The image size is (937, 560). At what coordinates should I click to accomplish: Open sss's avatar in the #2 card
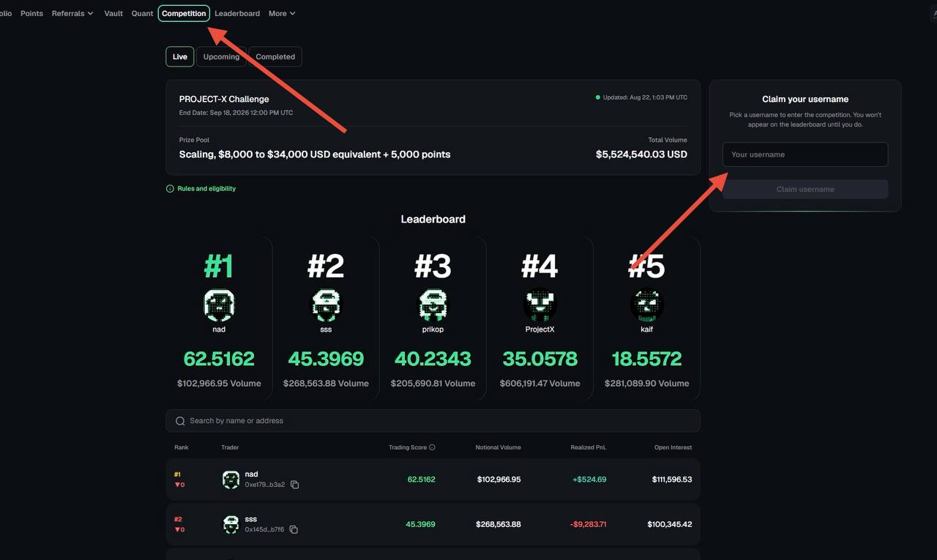click(326, 305)
